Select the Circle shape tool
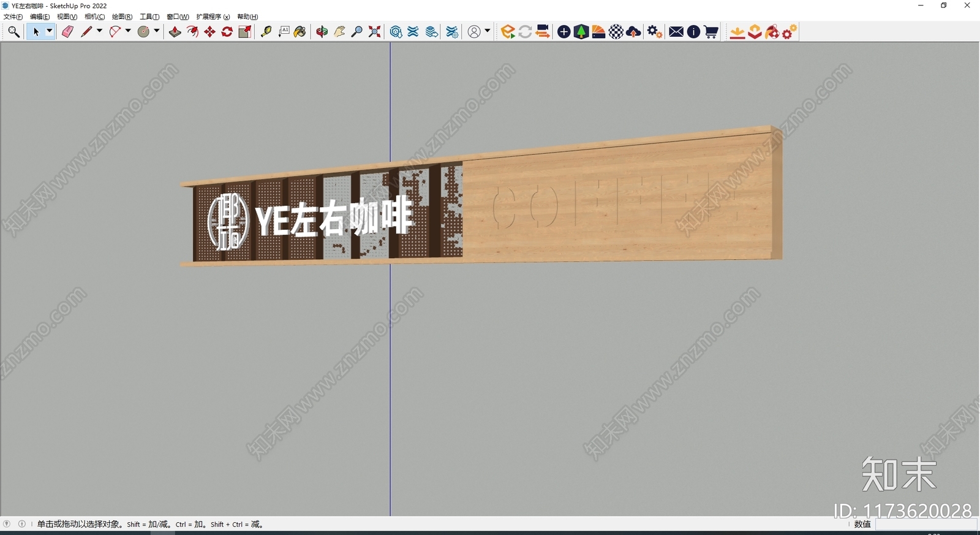This screenshot has width=980, height=535. 144,32
